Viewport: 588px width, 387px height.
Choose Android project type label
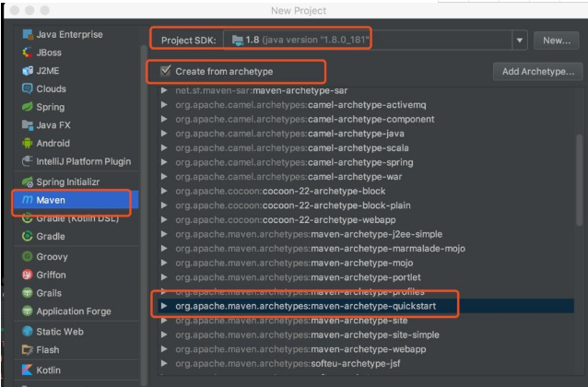[53, 143]
